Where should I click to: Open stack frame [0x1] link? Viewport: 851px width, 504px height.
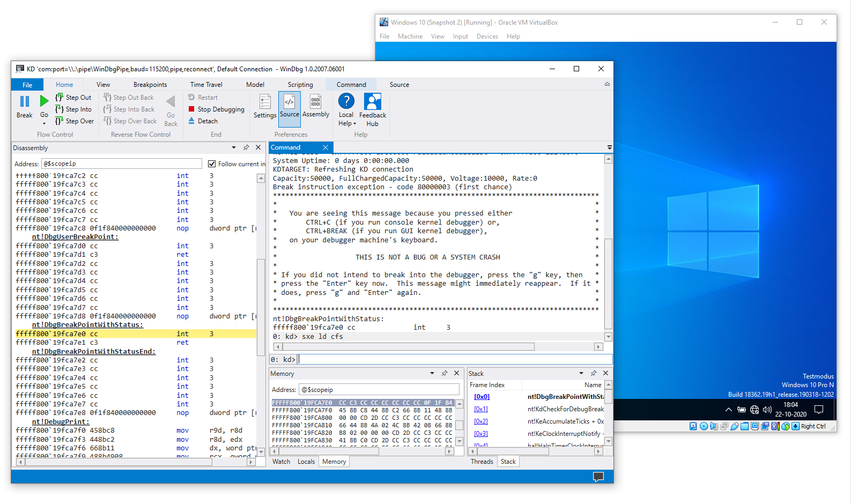click(481, 409)
